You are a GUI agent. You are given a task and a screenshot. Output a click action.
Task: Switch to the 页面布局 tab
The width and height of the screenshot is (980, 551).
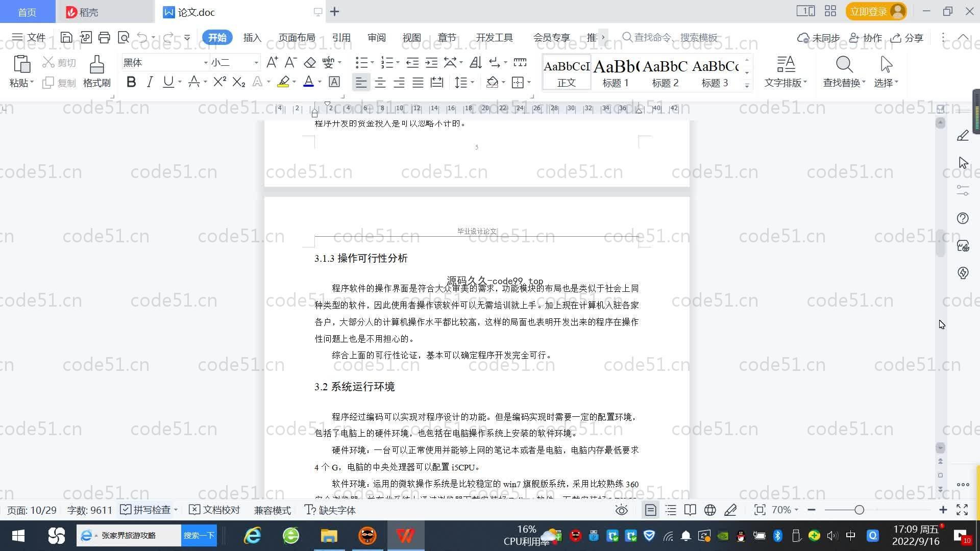(297, 37)
